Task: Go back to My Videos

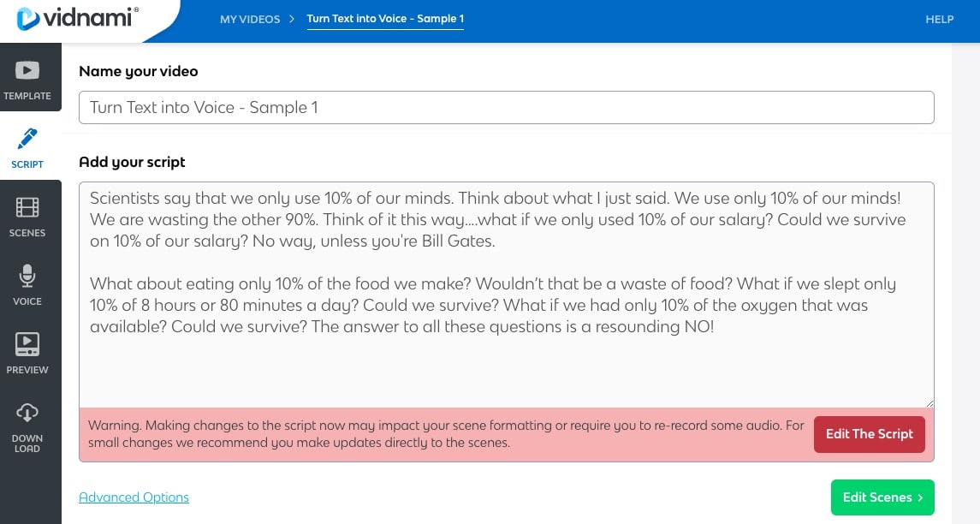Action: pos(250,19)
